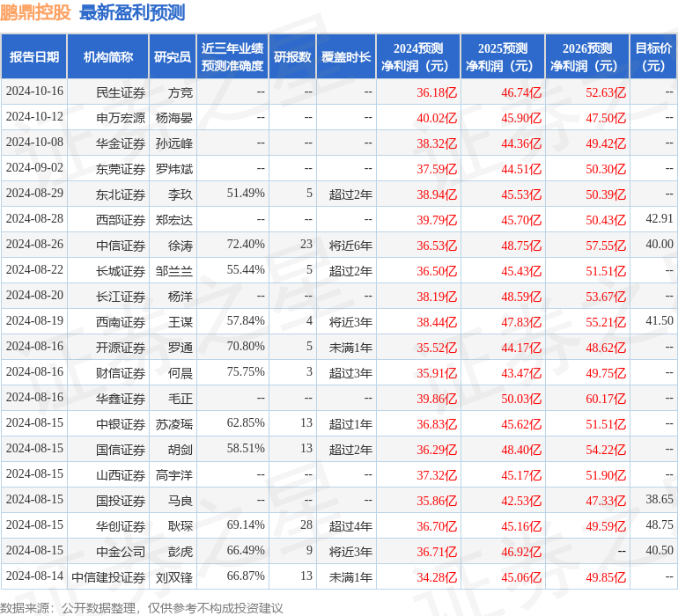The image size is (678, 616).
Task: Select the institution 中信建投证券
Action: pos(108,577)
